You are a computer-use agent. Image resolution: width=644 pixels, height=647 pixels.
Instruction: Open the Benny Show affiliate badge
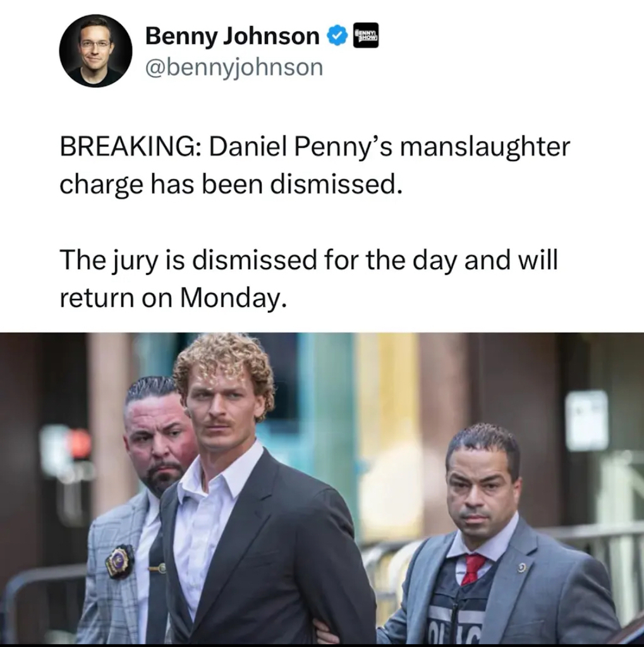coord(366,35)
